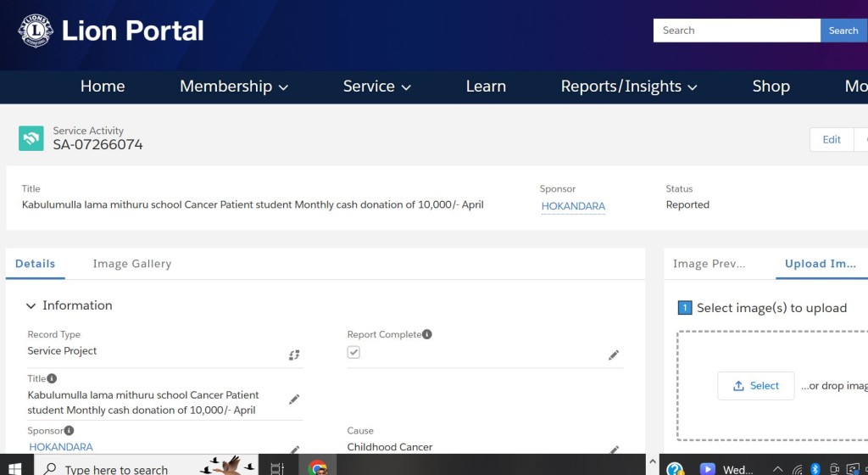Click the Title info icon
This screenshot has width=868, height=475.
coord(52,378)
